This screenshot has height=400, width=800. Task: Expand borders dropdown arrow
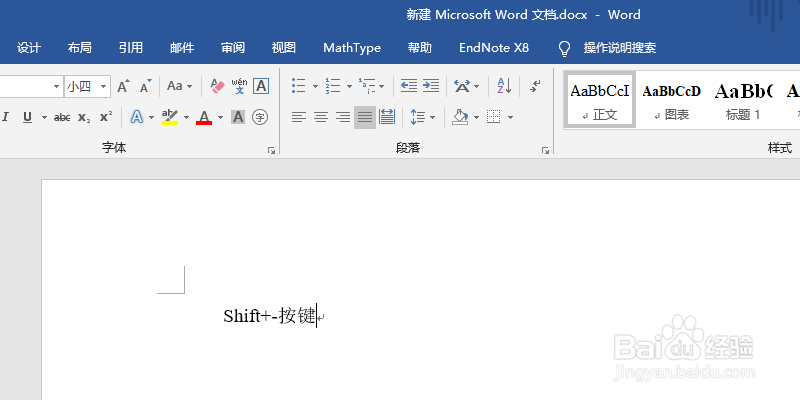[510, 117]
